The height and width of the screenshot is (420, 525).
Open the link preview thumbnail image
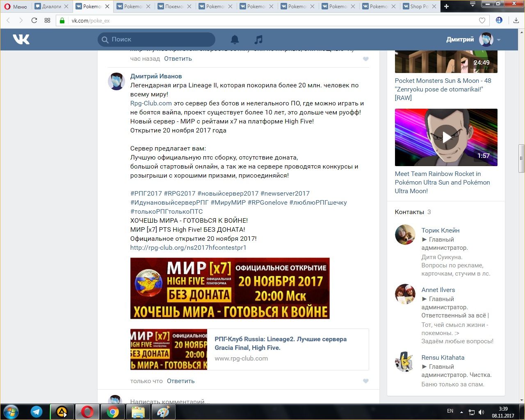click(x=169, y=349)
